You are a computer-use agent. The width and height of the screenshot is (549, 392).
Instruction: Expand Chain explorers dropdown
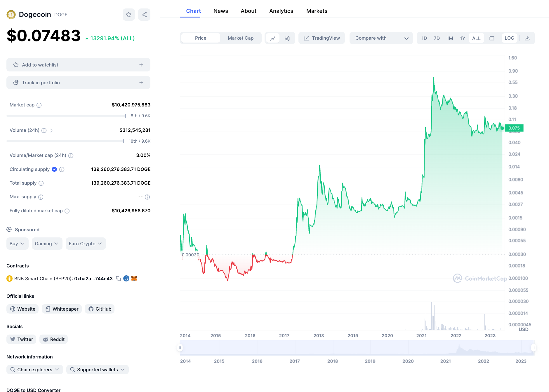tap(35, 370)
